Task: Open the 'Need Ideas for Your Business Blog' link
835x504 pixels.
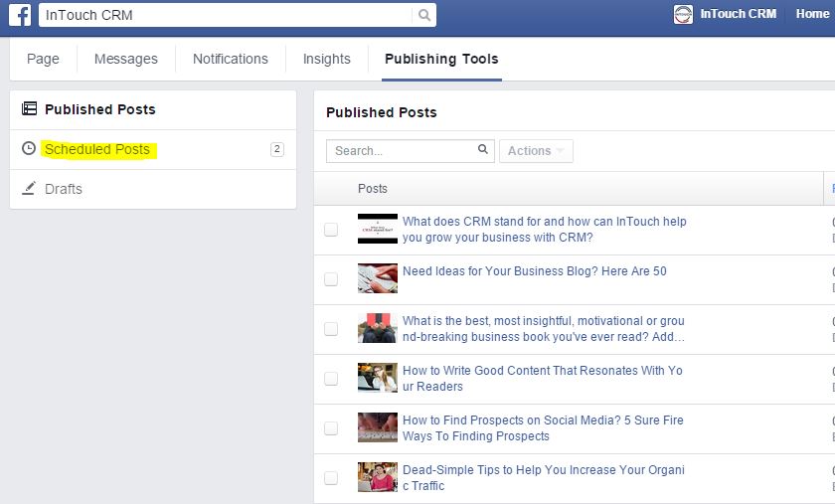Action: (x=534, y=270)
